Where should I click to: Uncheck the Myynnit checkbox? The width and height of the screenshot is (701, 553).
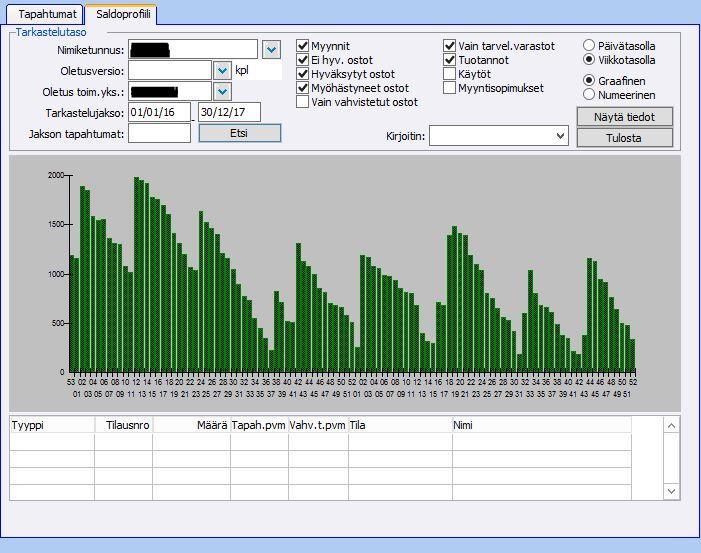303,46
